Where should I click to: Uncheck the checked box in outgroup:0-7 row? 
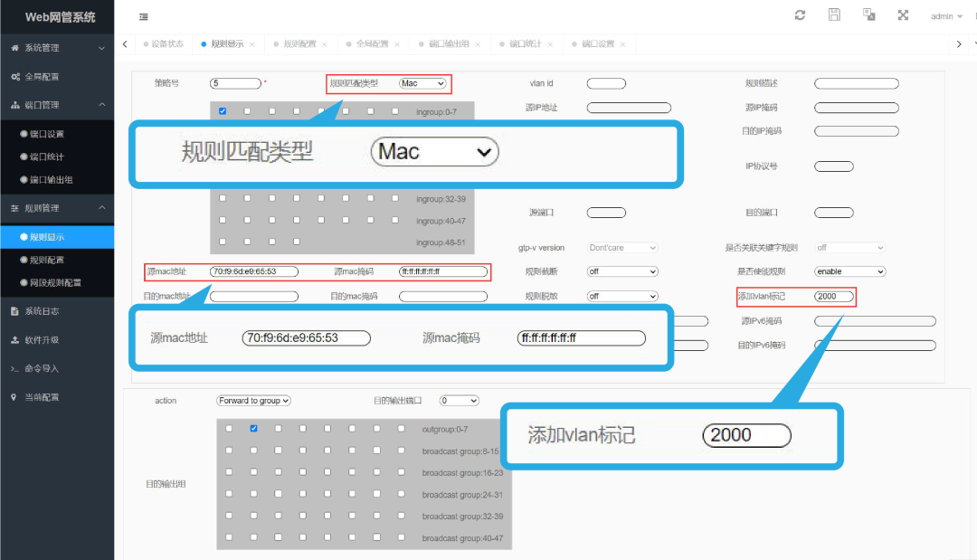click(x=253, y=429)
